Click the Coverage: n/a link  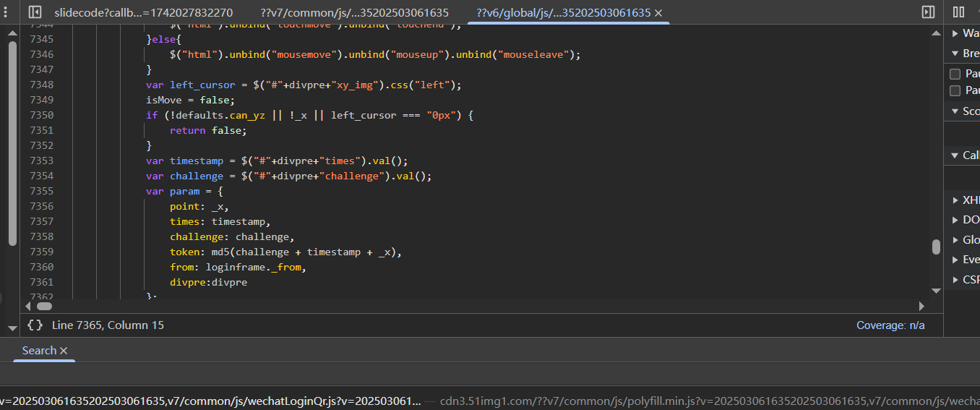tap(890, 325)
